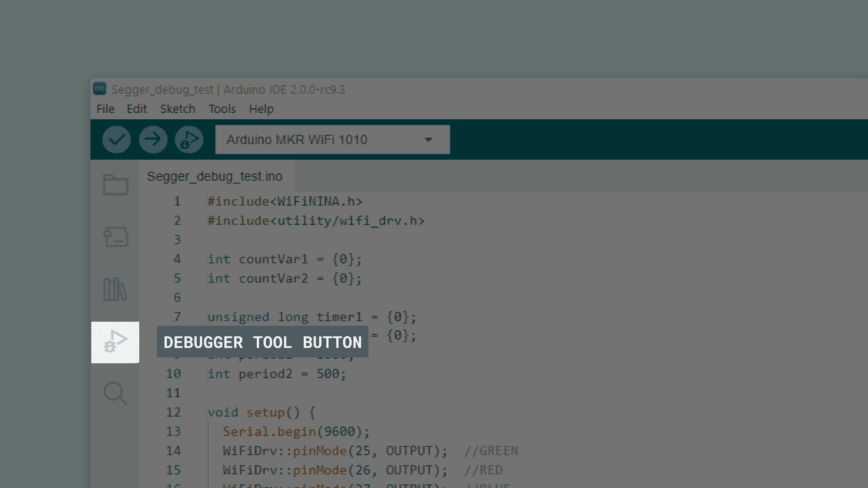Open the Search magnifier sidebar icon
868x488 pixels.
pyautogui.click(x=115, y=393)
